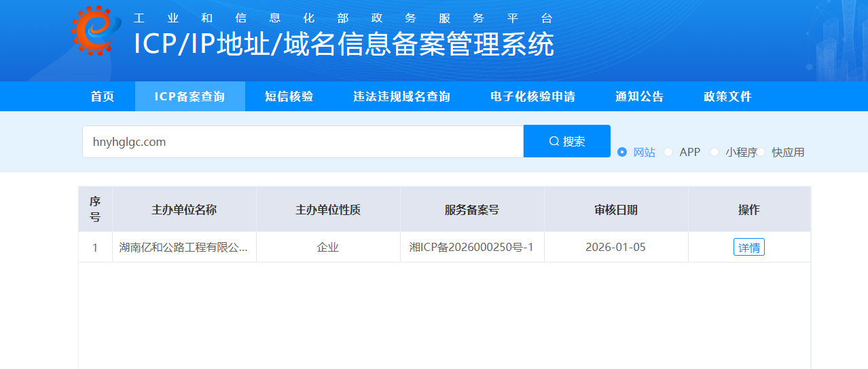Open the 首页 navigation tab

pos(103,96)
